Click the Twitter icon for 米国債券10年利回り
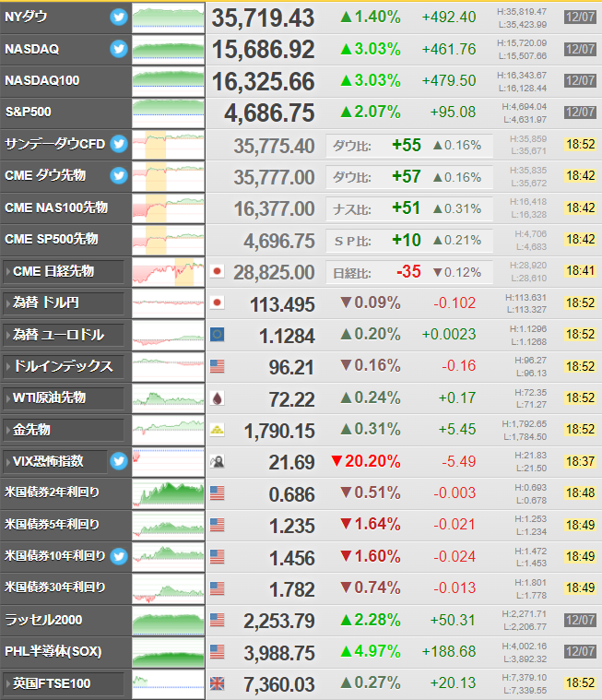602x700 pixels. click(119, 556)
